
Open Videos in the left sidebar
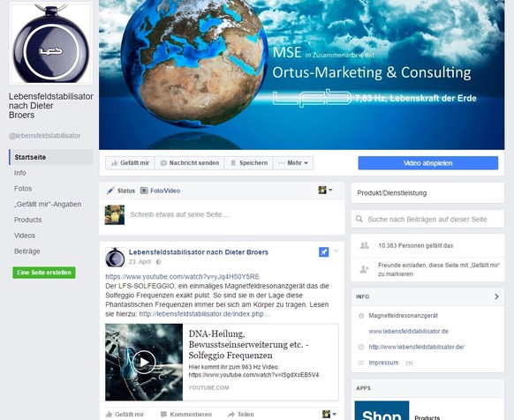click(24, 236)
